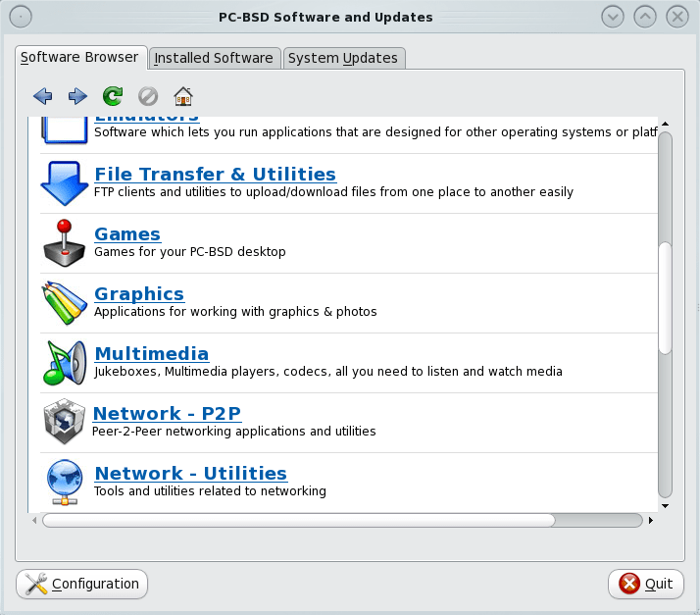Screen dimensions: 700x615
Task: Quit the Software and Updates application
Action: click(645, 584)
